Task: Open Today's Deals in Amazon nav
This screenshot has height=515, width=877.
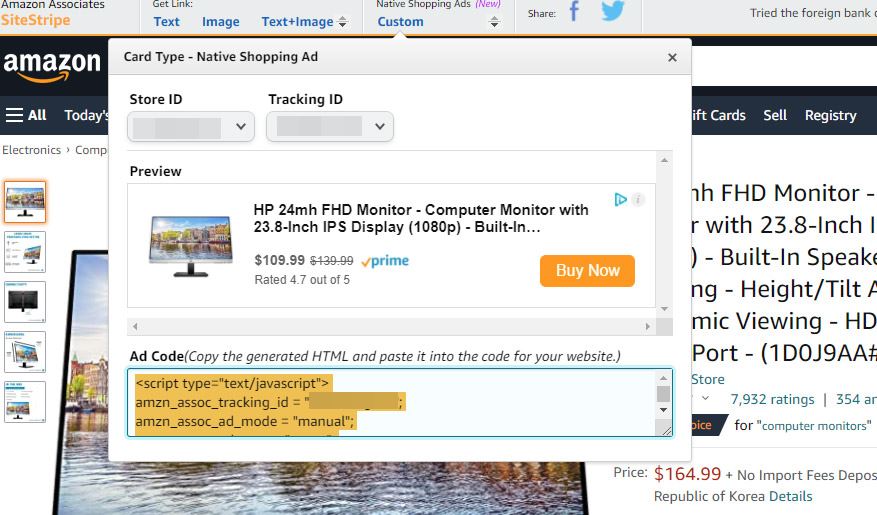Action: 86,115
